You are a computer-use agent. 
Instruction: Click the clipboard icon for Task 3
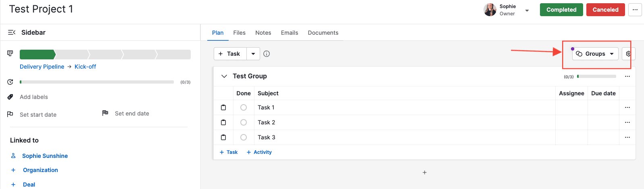click(x=223, y=137)
